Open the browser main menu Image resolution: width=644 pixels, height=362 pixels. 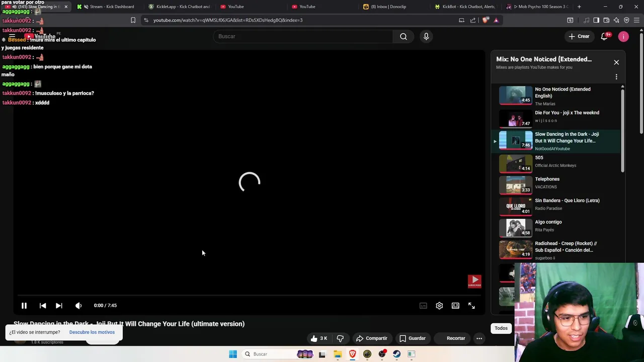pyautogui.click(x=637, y=20)
